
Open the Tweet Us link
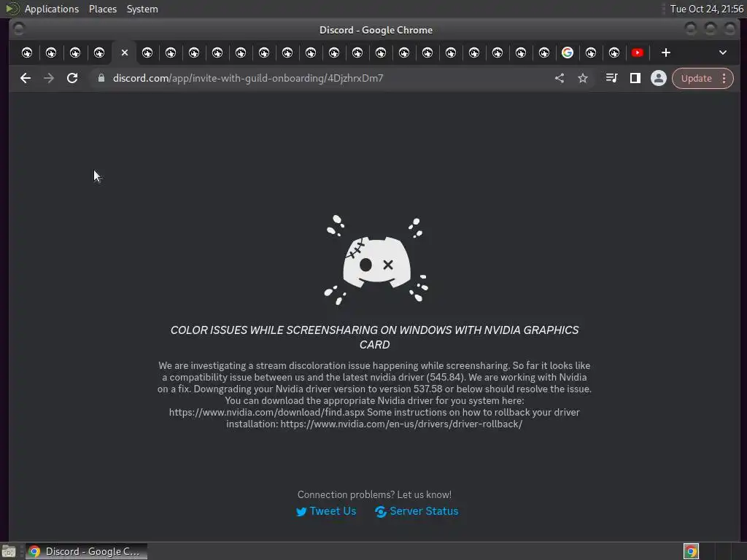tap(333, 511)
